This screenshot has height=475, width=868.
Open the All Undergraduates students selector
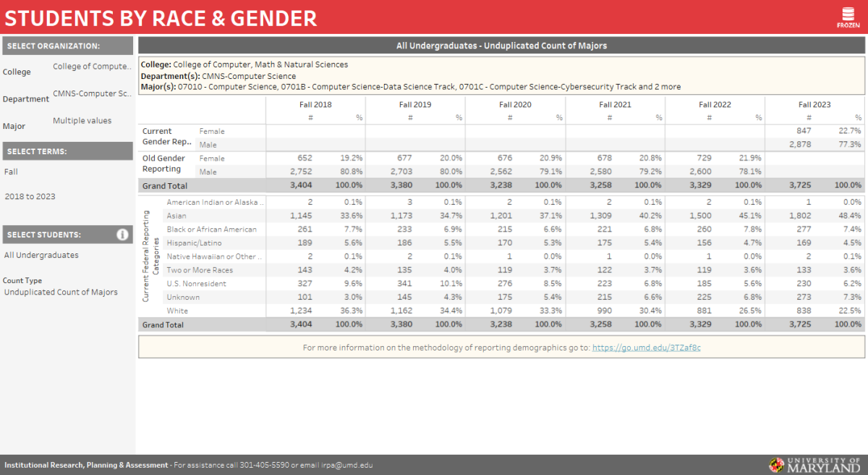click(41, 256)
